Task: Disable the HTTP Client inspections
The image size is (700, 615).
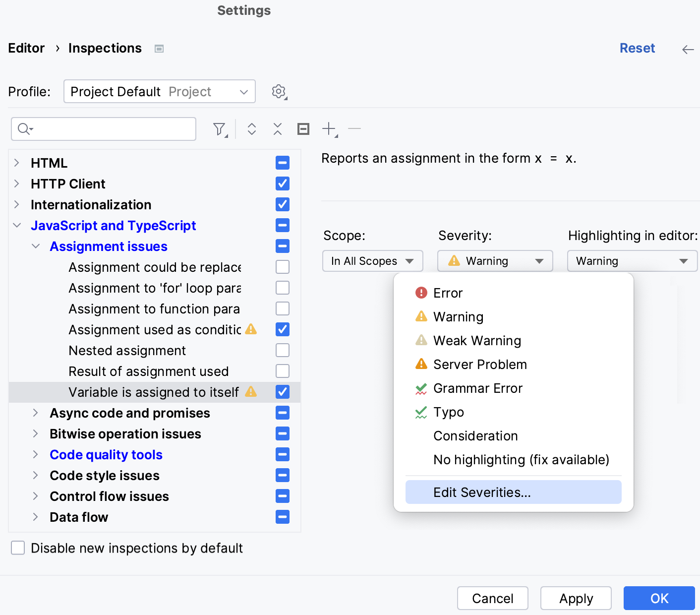Action: click(x=282, y=184)
